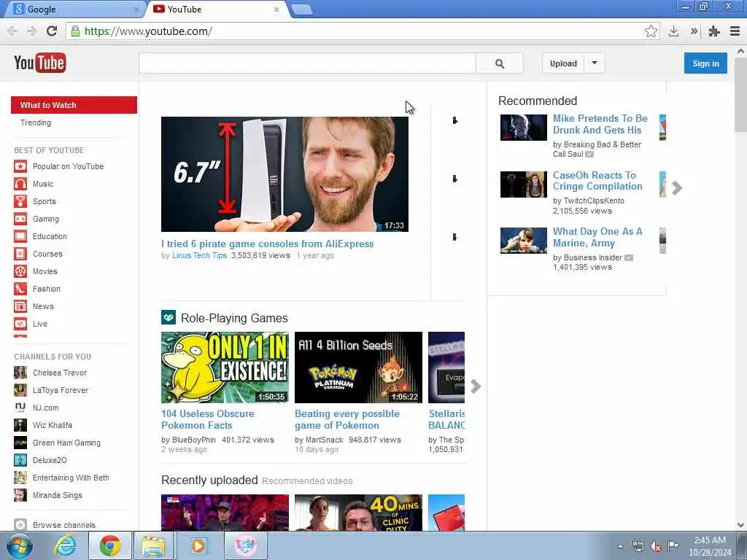Viewport: 747px width, 560px height.
Task: Open the Chrome downloads arrow icon
Action: 673,31
